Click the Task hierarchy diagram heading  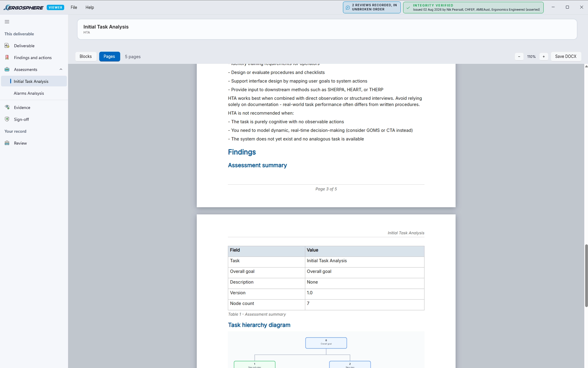pos(259,325)
